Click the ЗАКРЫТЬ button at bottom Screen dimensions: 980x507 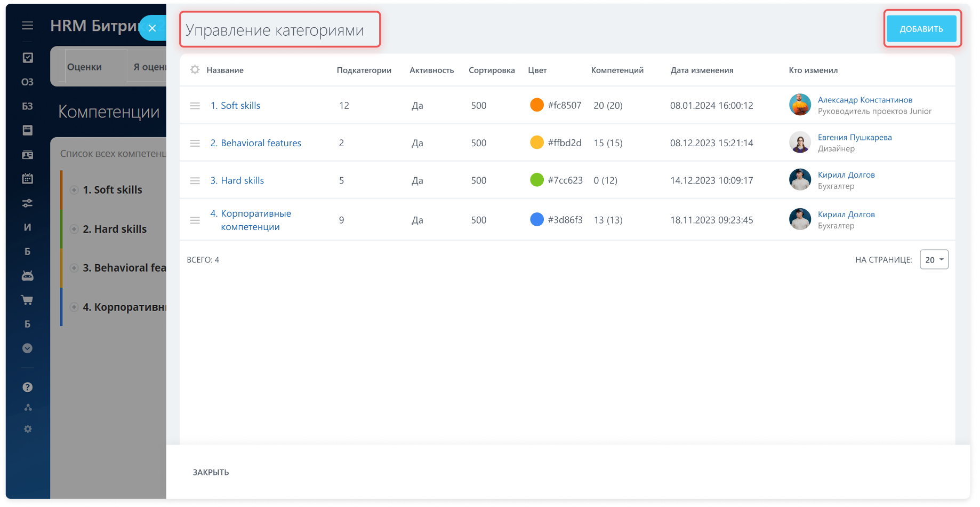click(211, 472)
